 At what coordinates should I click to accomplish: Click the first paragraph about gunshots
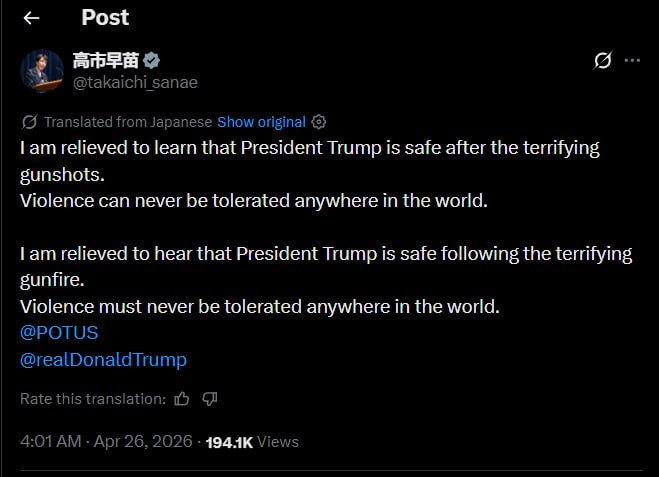(310, 160)
